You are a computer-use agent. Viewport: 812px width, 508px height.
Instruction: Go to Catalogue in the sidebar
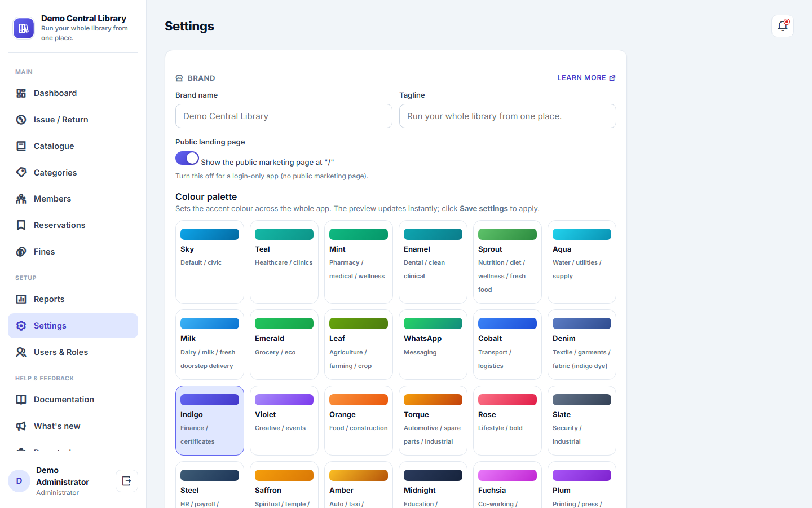point(73,146)
